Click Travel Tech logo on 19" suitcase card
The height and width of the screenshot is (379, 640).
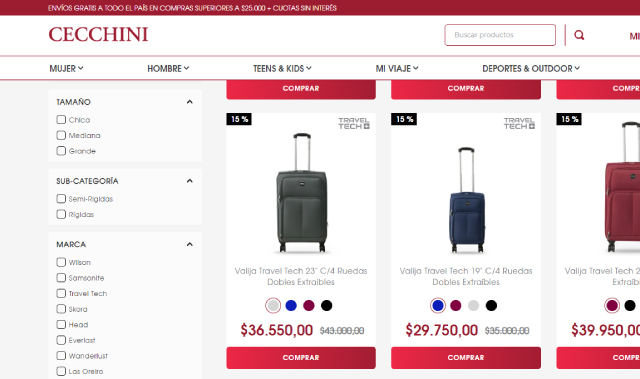tap(519, 123)
